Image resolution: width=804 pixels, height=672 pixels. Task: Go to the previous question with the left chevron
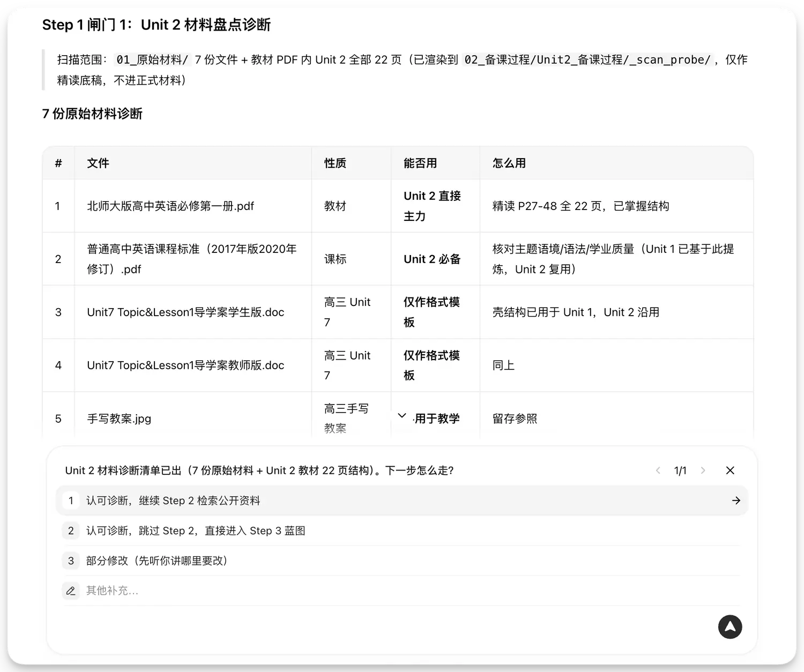[658, 471]
